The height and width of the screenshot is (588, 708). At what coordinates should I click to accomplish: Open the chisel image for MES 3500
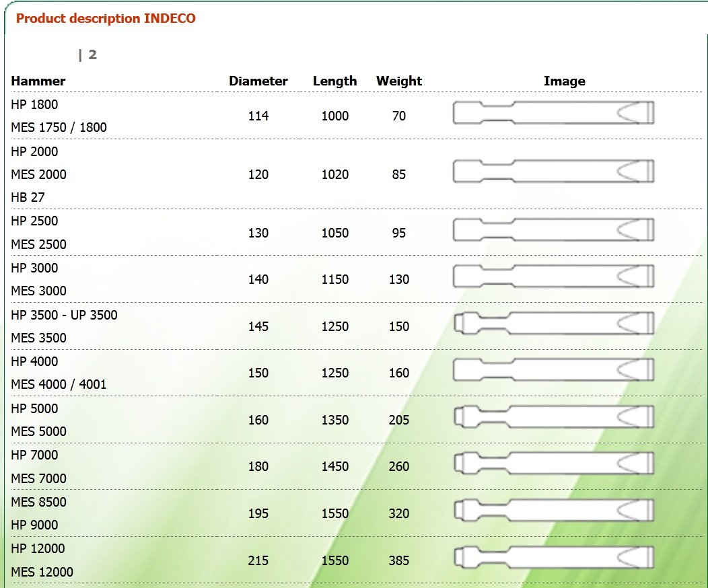pos(554,323)
